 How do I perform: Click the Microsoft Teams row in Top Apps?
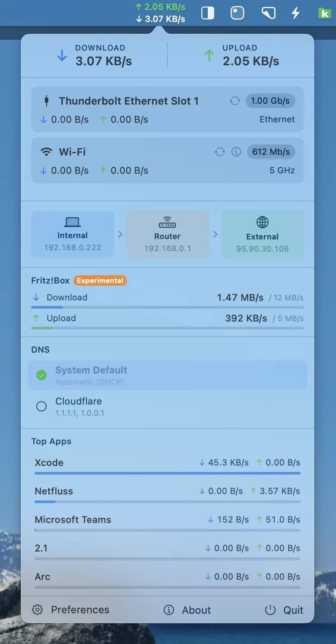click(168, 523)
